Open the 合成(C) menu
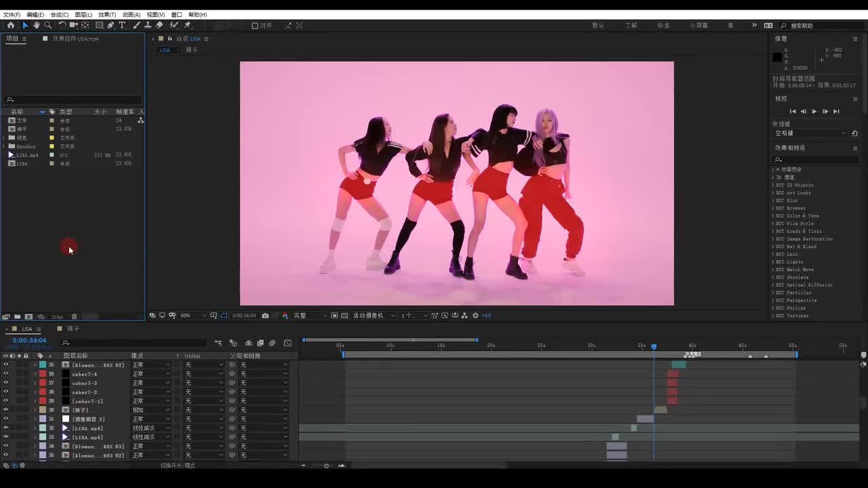 click(x=59, y=14)
